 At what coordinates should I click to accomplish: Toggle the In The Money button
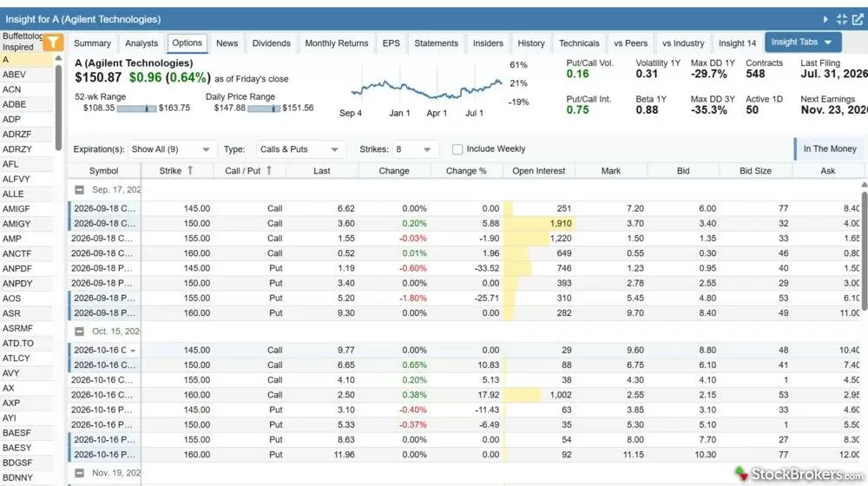pyautogui.click(x=829, y=149)
